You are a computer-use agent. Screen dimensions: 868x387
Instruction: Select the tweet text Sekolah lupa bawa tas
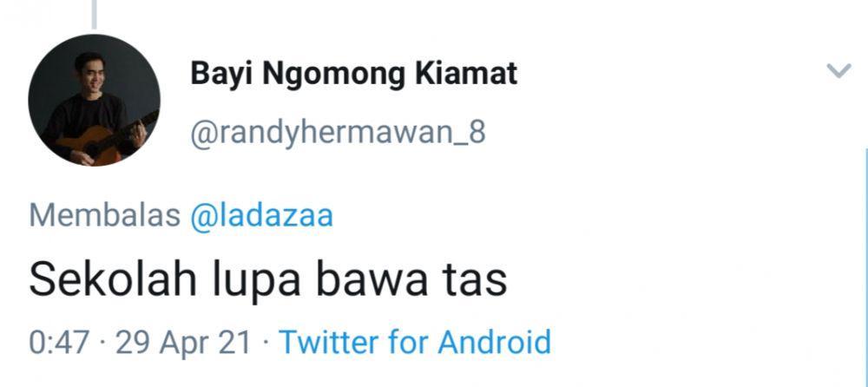(268, 280)
